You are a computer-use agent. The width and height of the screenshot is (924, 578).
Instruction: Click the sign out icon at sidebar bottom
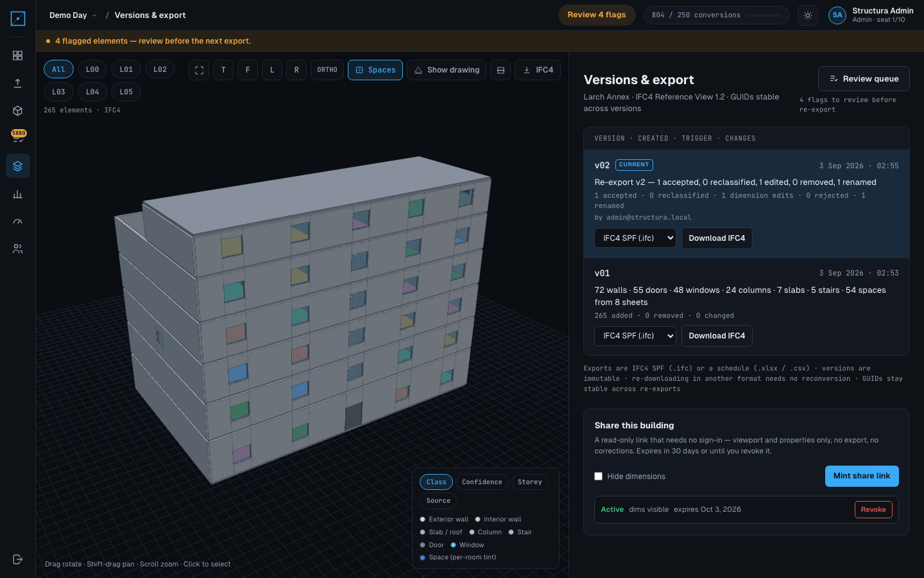pos(18,559)
